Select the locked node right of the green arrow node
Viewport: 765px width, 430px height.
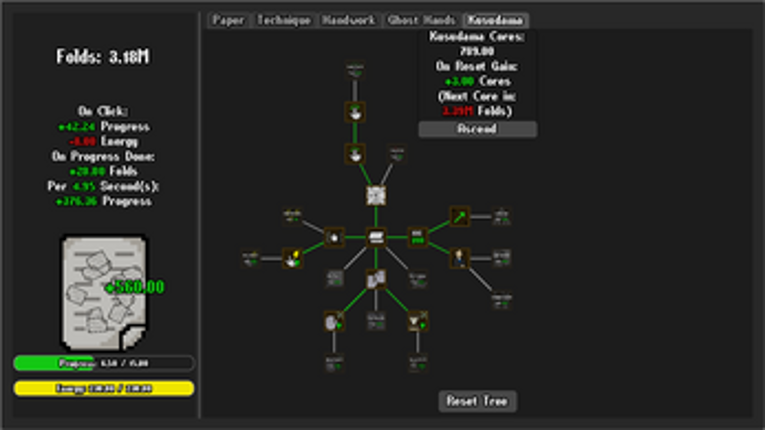coord(501,217)
